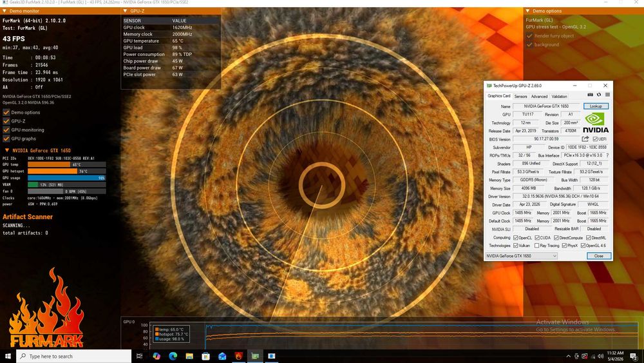Launch Copilot from the taskbar
Screen dimensions: 644x363
pos(156,356)
